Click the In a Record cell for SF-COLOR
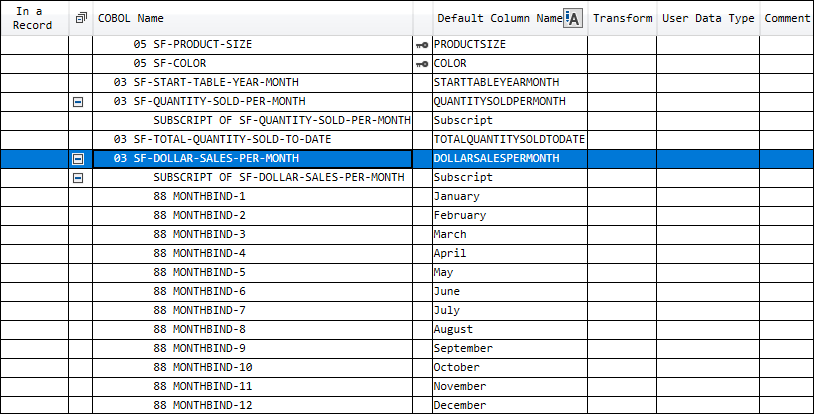The image size is (814, 414). tap(33, 64)
